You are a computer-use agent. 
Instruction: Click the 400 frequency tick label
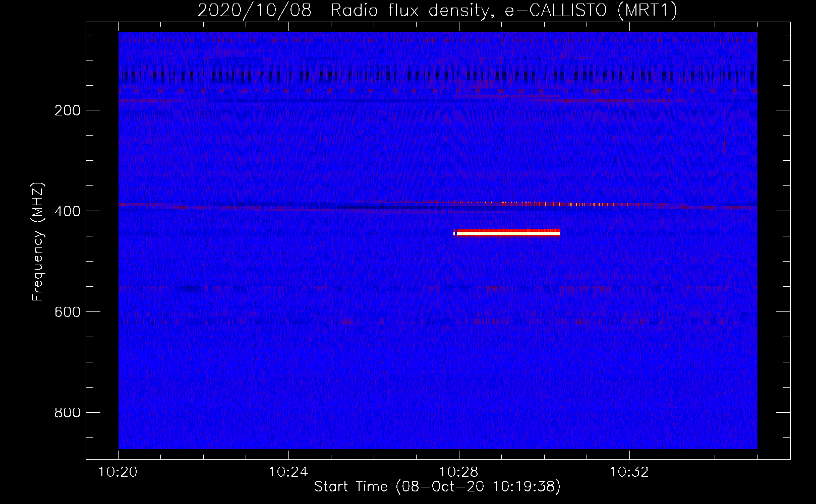click(68, 211)
